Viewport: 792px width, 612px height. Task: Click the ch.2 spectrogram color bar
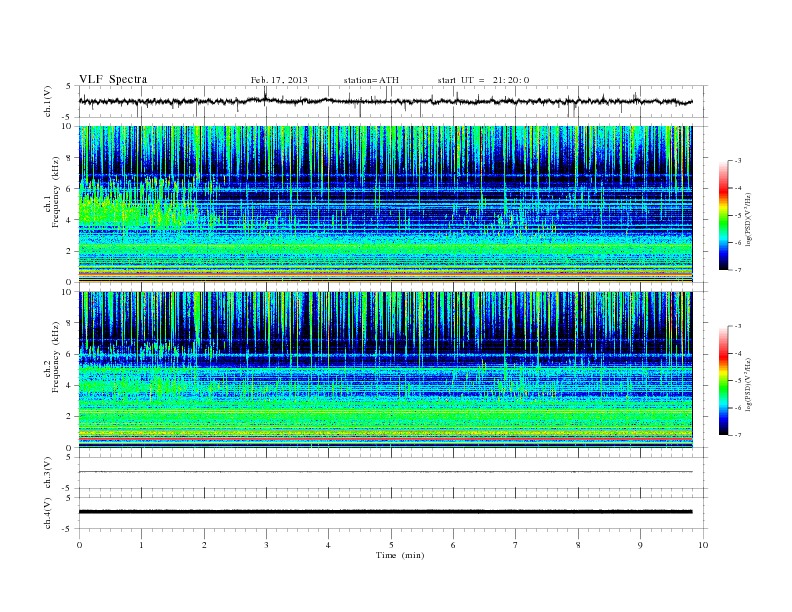point(723,381)
